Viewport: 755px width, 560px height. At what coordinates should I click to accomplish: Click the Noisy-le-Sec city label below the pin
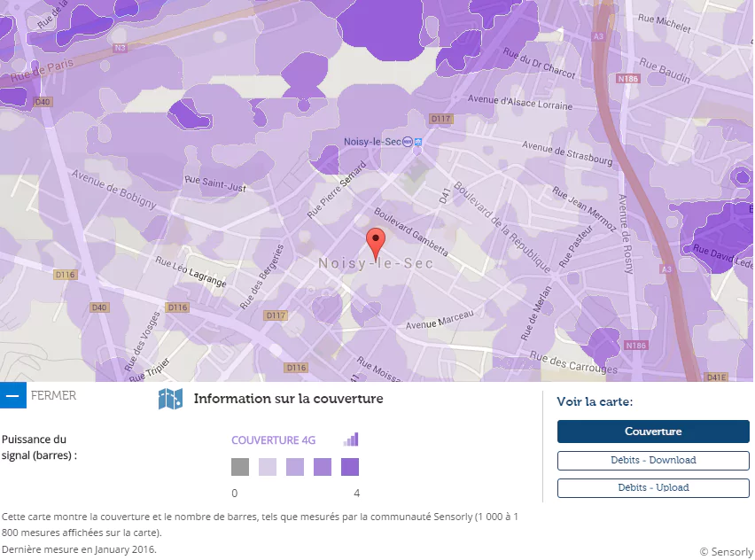click(x=376, y=264)
